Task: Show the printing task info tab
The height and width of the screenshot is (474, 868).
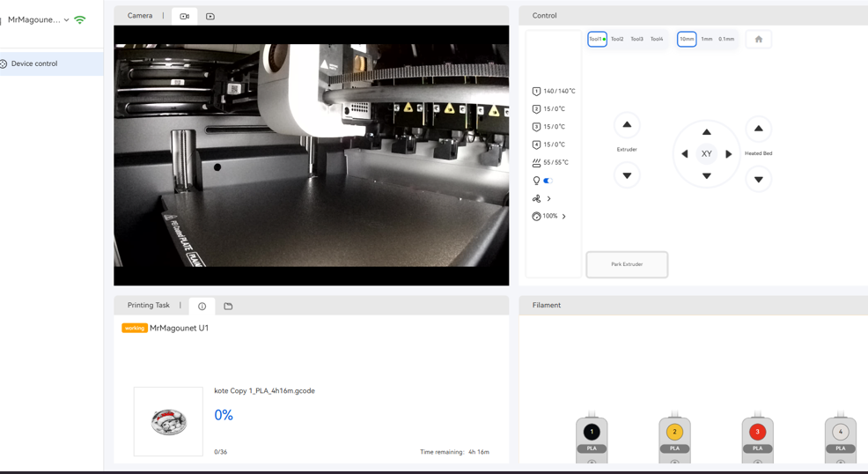Action: (202, 306)
